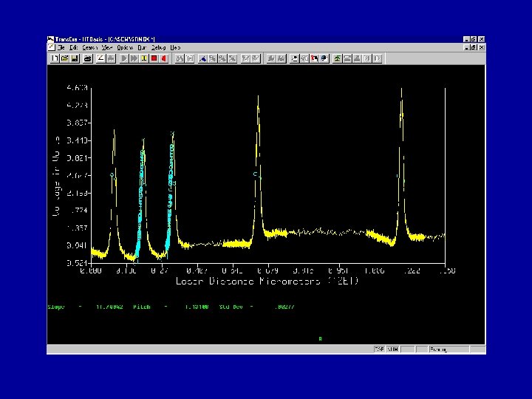
Task: Click the Print toolbar icon
Action: click(87, 58)
